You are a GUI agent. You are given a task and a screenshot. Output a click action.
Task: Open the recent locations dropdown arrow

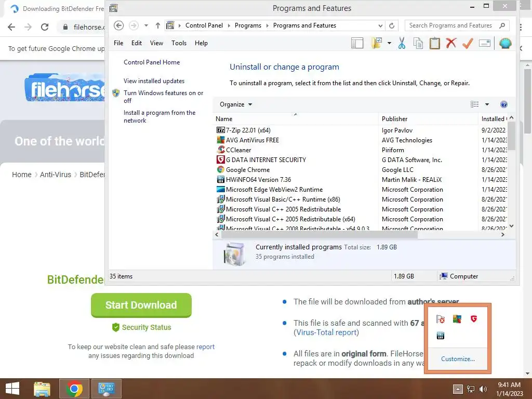pos(146,25)
